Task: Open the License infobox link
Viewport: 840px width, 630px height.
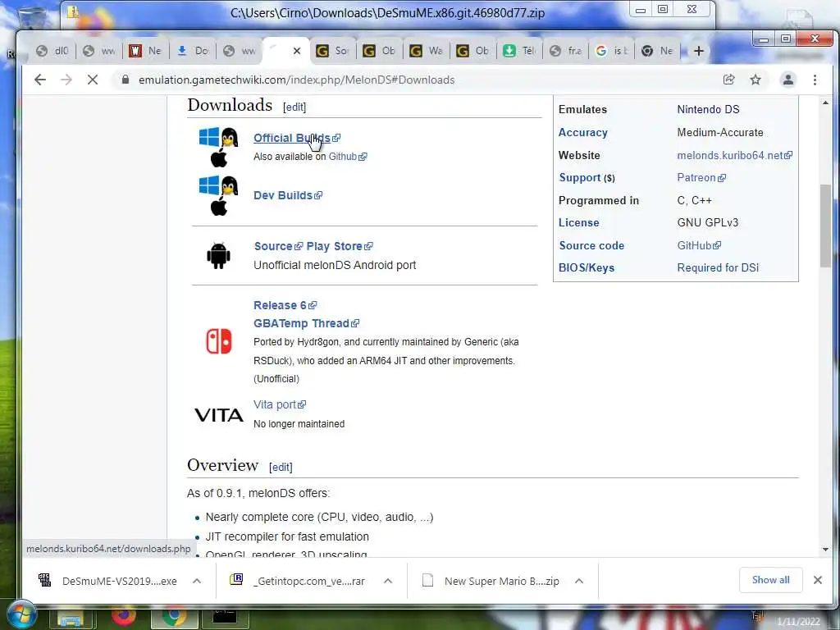Action: (x=578, y=223)
